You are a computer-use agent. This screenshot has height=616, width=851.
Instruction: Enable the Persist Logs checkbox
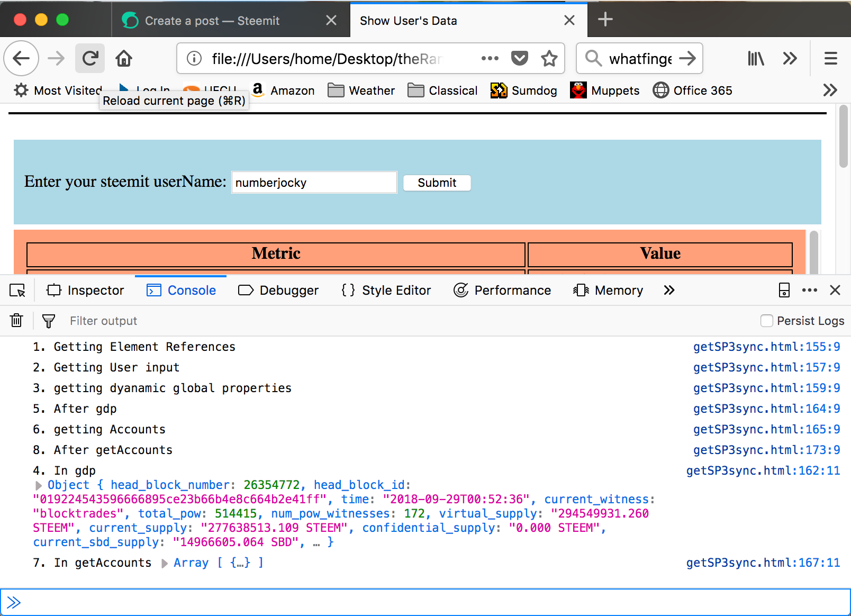pos(766,321)
